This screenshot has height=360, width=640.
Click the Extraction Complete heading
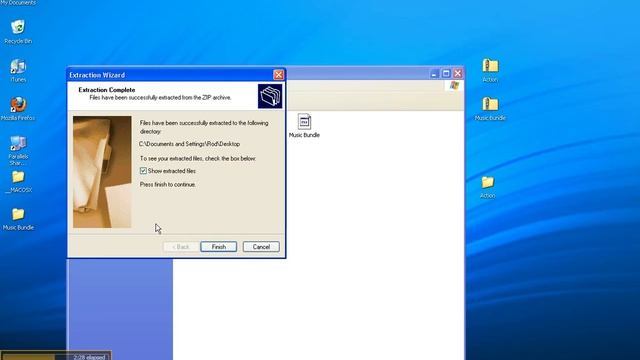click(x=107, y=90)
